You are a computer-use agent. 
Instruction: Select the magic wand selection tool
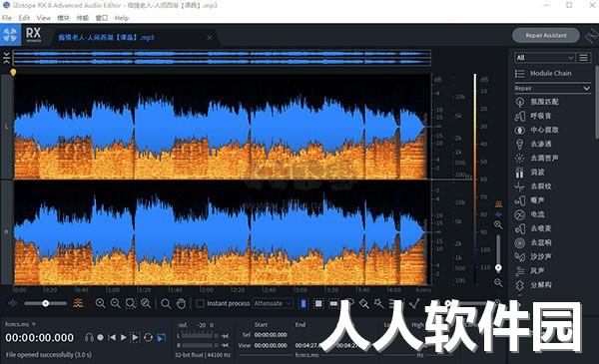379,303
